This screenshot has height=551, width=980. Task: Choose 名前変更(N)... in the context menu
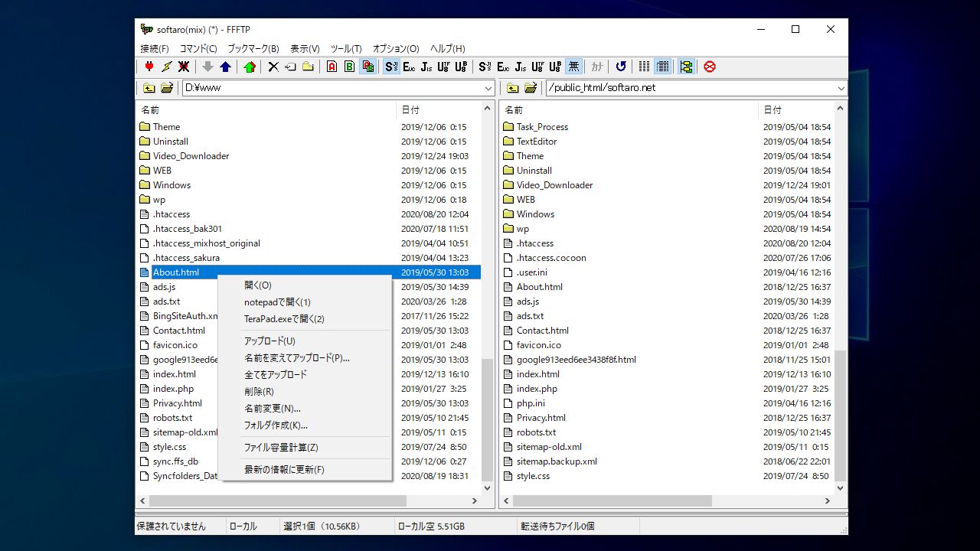(x=305, y=409)
